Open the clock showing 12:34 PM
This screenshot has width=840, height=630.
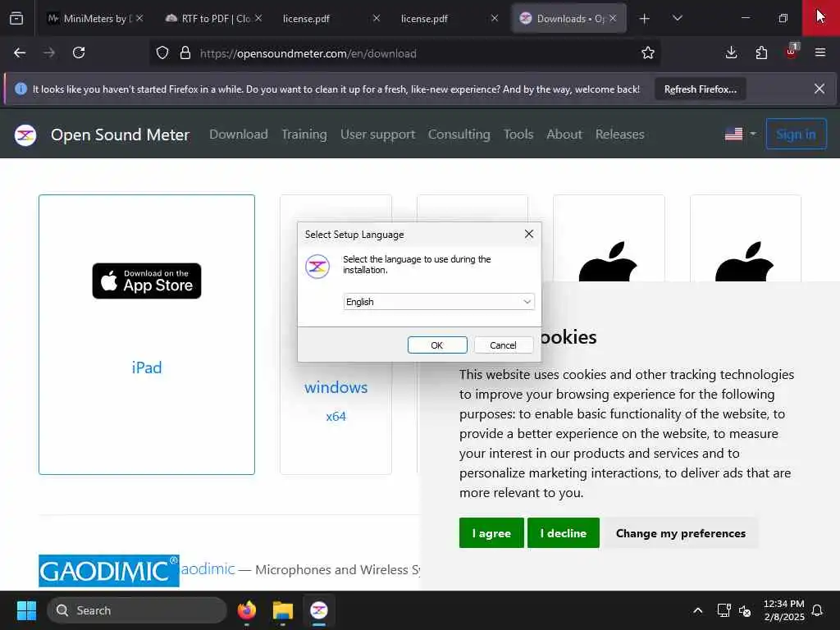point(783,610)
